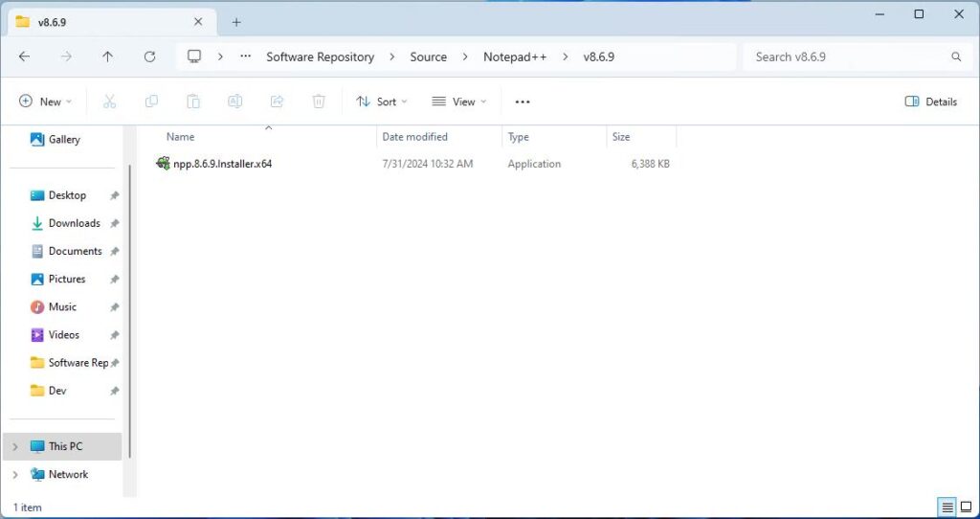
Task: Click the pin icon next to Dev
Action: [x=115, y=391]
